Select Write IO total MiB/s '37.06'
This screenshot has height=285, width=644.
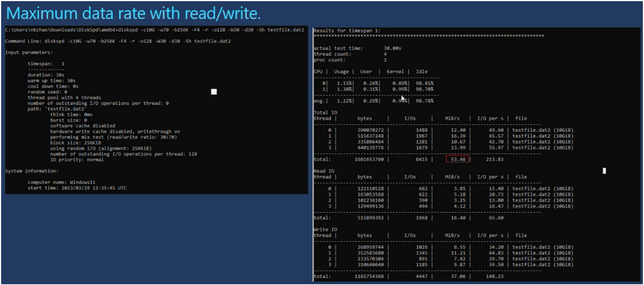[458, 276]
